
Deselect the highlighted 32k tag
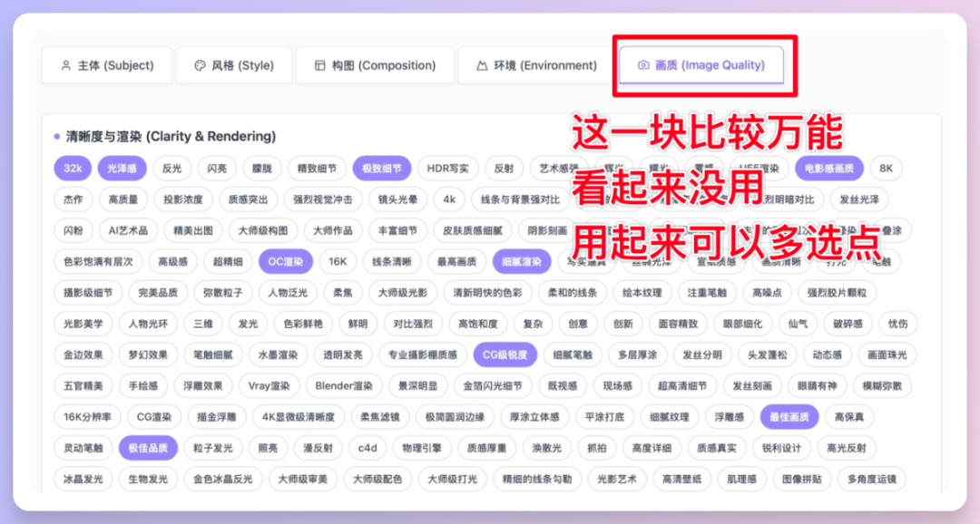tap(73, 169)
